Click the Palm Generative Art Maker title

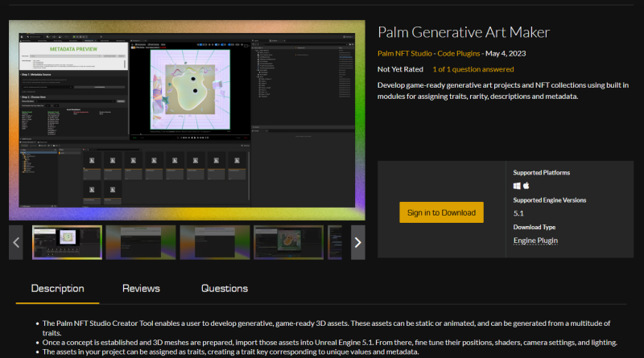[x=464, y=32]
